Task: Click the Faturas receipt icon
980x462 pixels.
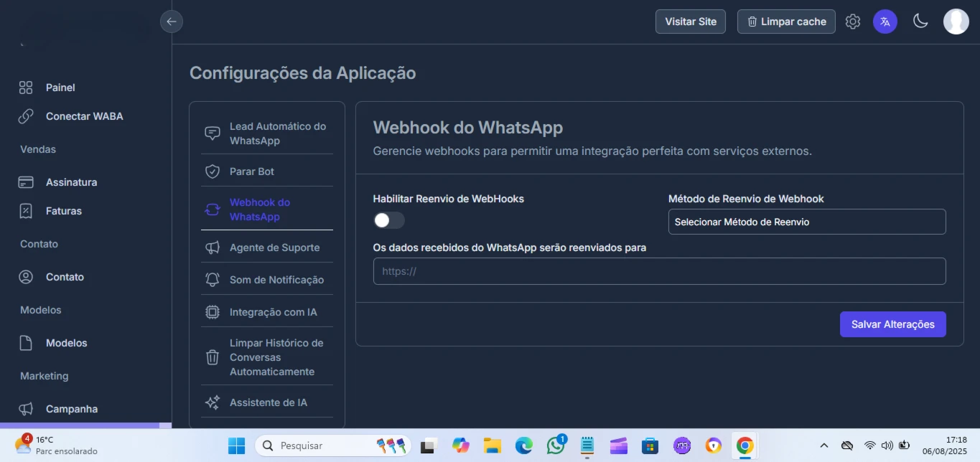Action: coord(26,211)
